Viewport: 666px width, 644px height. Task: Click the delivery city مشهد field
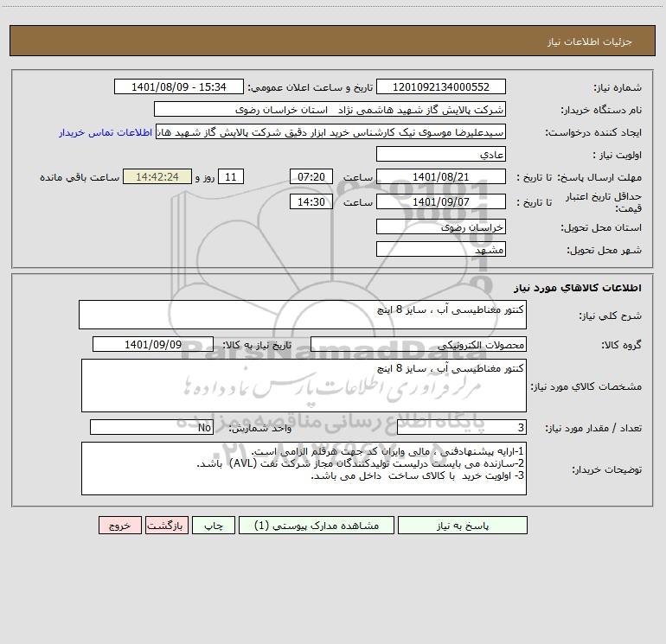click(x=441, y=249)
